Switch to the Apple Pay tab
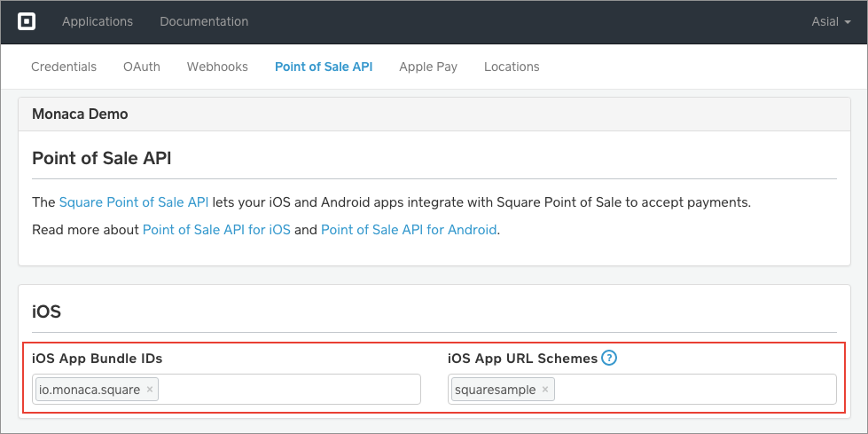 tap(428, 67)
